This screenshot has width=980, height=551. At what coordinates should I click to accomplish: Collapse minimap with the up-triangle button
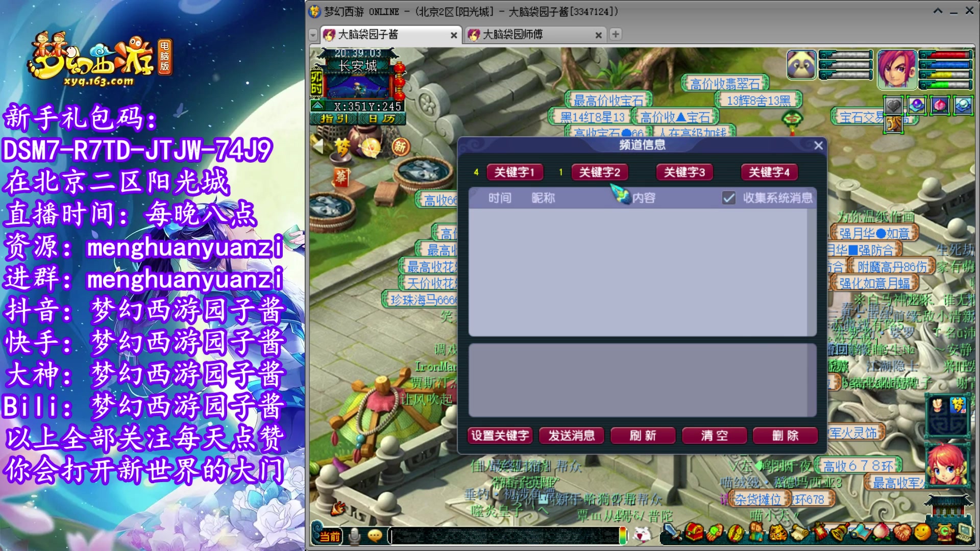point(317,106)
